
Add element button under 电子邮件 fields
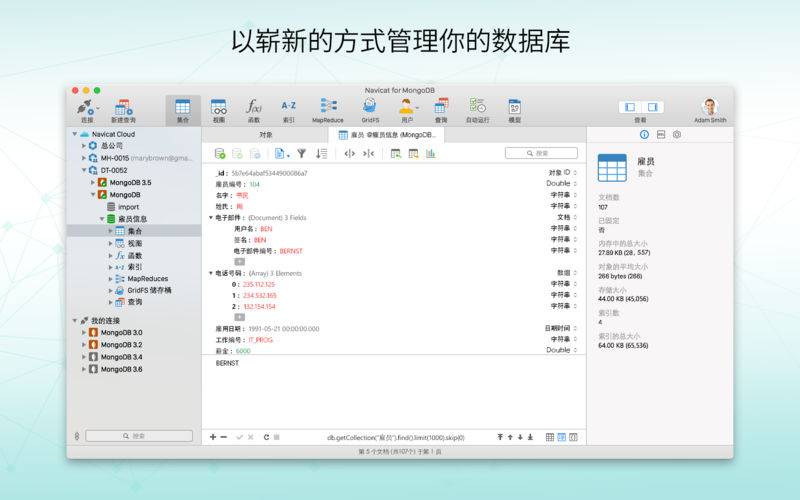tap(239, 262)
